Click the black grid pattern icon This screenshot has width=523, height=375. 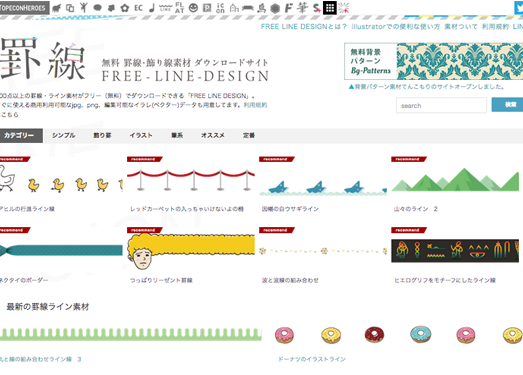pyautogui.click(x=330, y=8)
